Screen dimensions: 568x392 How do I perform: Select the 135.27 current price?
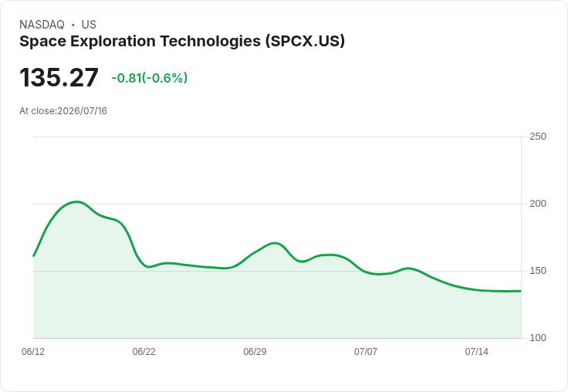(x=59, y=77)
